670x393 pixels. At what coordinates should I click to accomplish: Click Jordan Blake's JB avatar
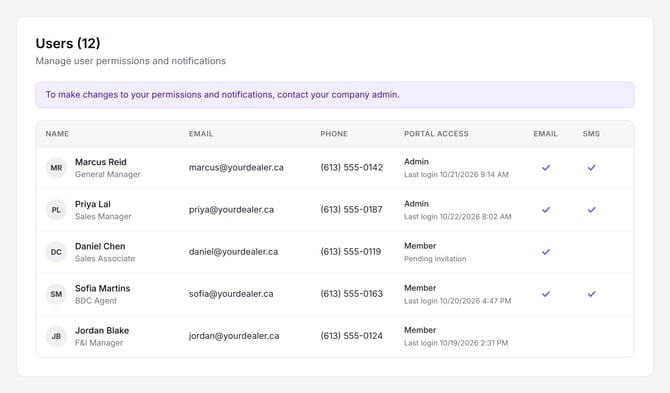[56, 336]
